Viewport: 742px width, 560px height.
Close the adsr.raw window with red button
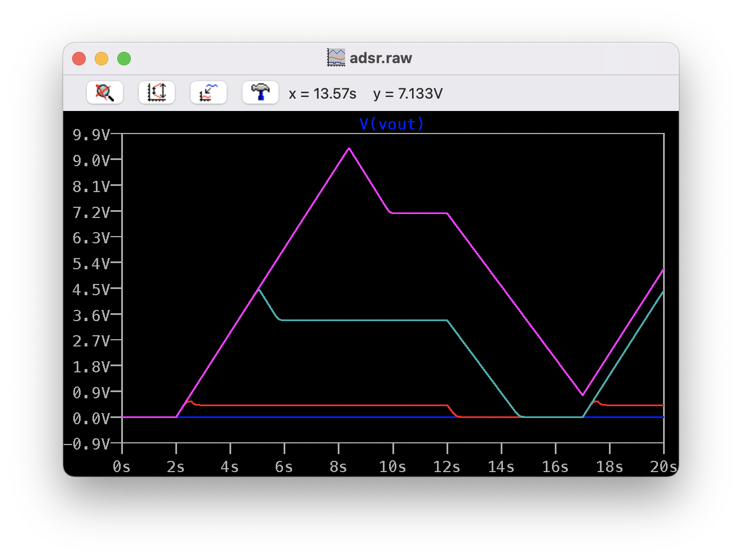(x=79, y=59)
